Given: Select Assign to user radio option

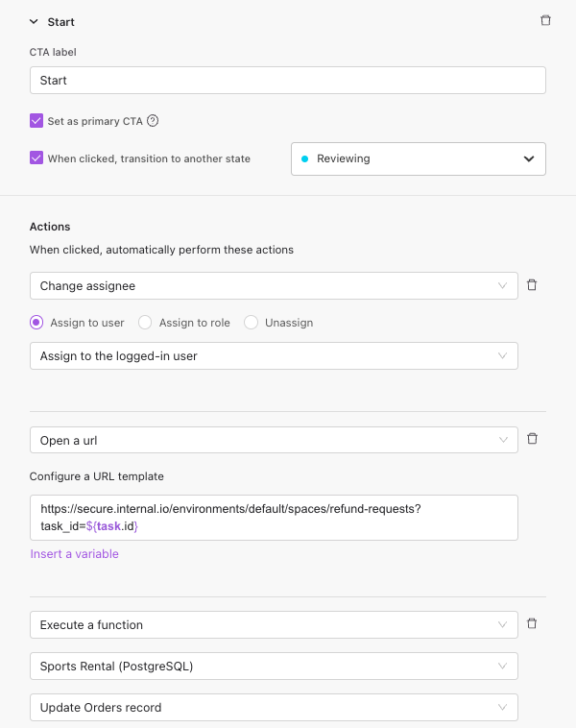Looking at the screenshot, I should click(x=37, y=323).
